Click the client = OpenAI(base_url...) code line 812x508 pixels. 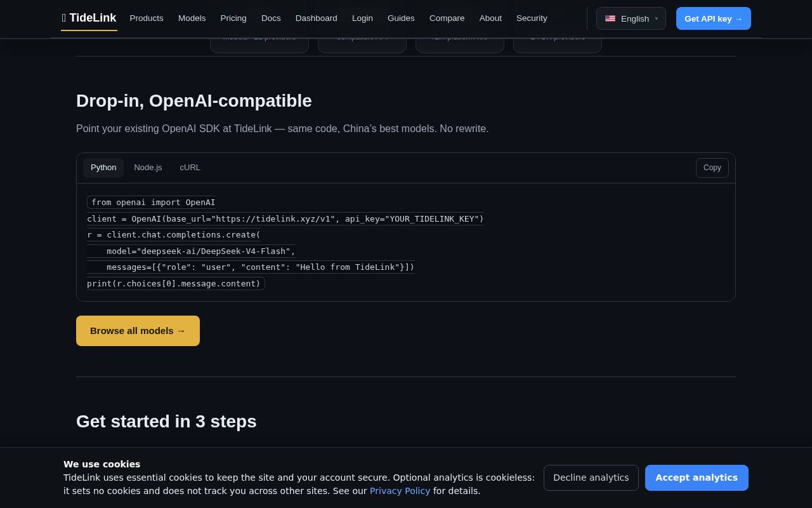(285, 219)
